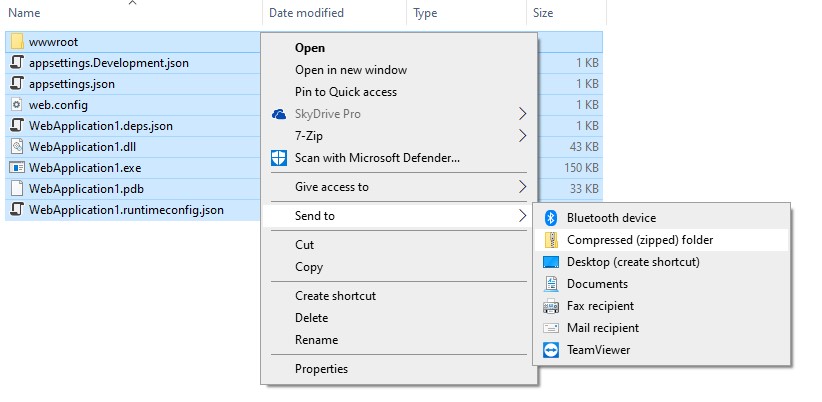Click the WebApplication1.dll file icon
This screenshot has width=822, height=402.
coord(17,147)
